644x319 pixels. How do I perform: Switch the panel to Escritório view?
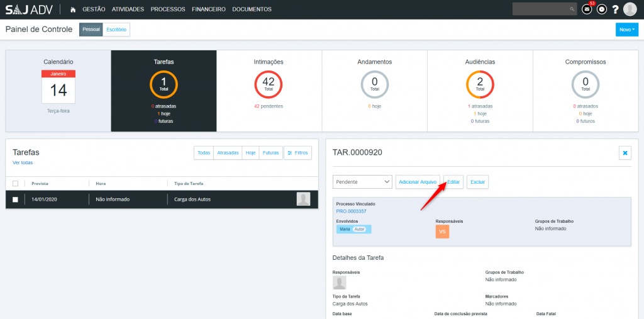click(116, 30)
